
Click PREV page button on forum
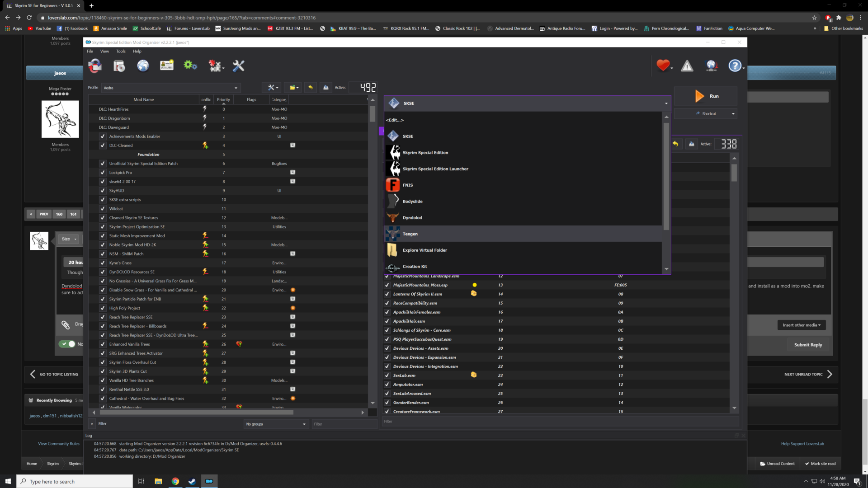pyautogui.click(x=44, y=214)
